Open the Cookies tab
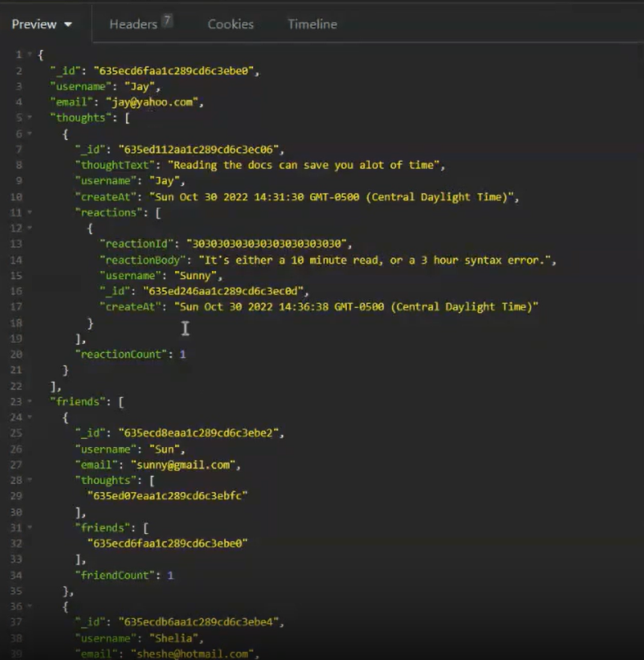This screenshot has height=660, width=644. (x=230, y=25)
